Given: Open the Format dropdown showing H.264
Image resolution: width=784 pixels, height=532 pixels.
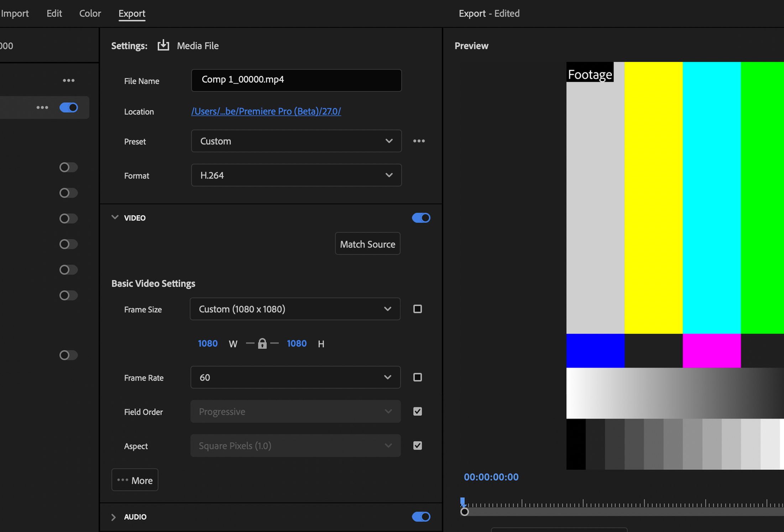Looking at the screenshot, I should coord(296,175).
